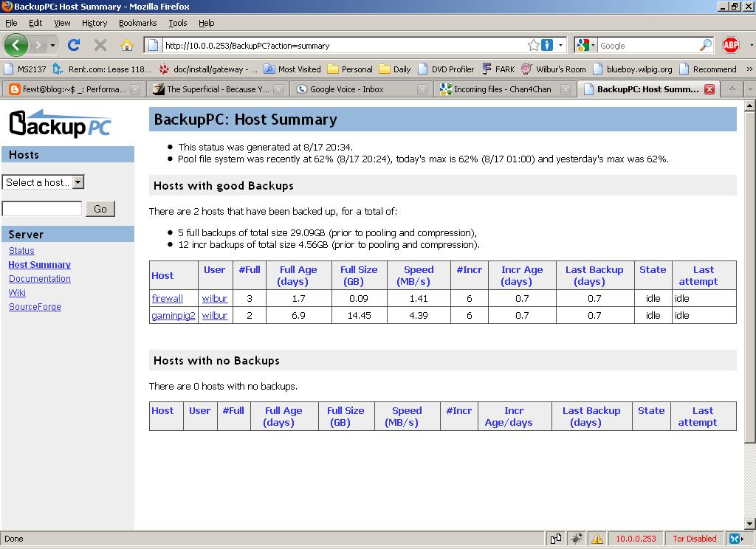Open the Status link in Server section
This screenshot has height=549, width=756.
21,251
